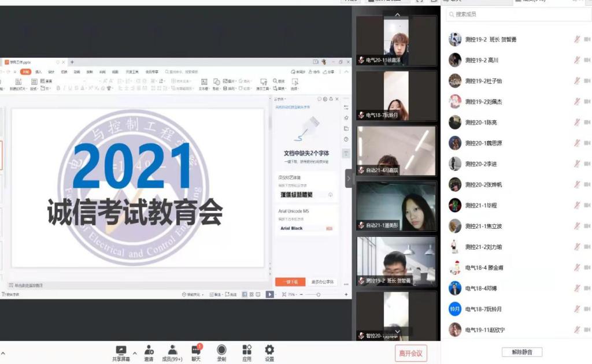Click the camera icon beside 测控19-2 高川
Screen dimensions: 592x364
(587, 60)
